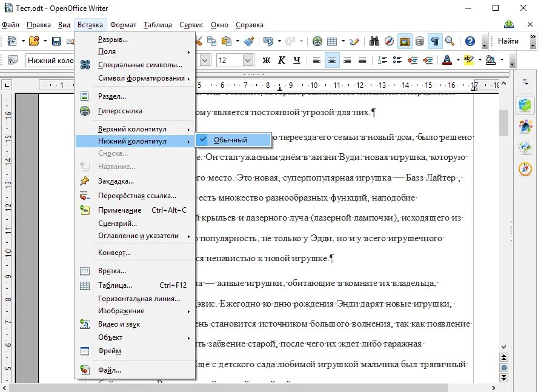The width and height of the screenshot is (538, 392).
Task: Click the Zoom magnifier icon
Action: point(450,41)
